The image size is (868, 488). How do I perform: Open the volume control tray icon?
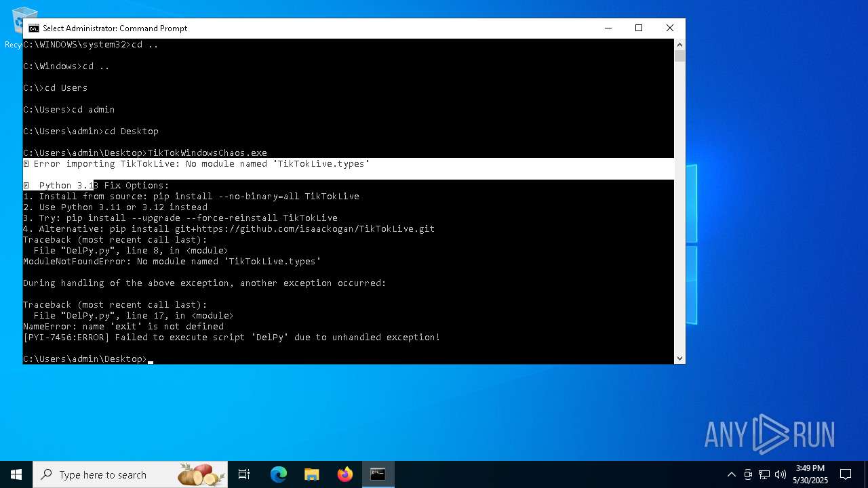(x=781, y=474)
